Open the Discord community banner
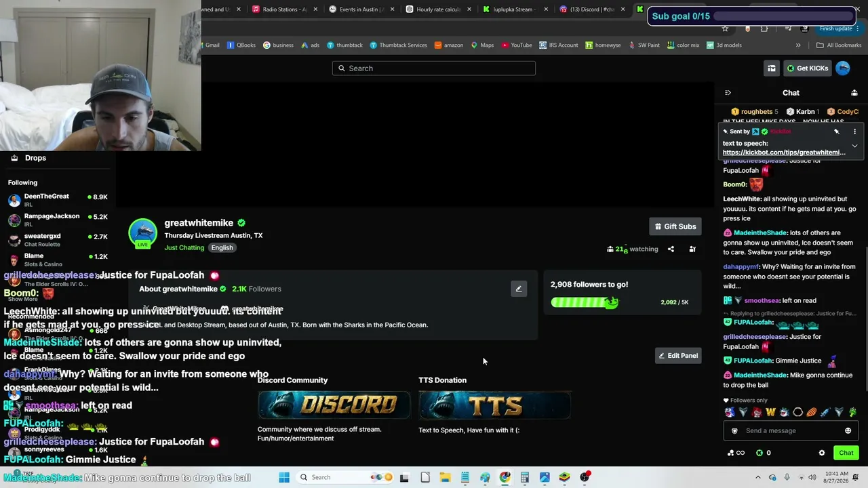 pos(334,405)
